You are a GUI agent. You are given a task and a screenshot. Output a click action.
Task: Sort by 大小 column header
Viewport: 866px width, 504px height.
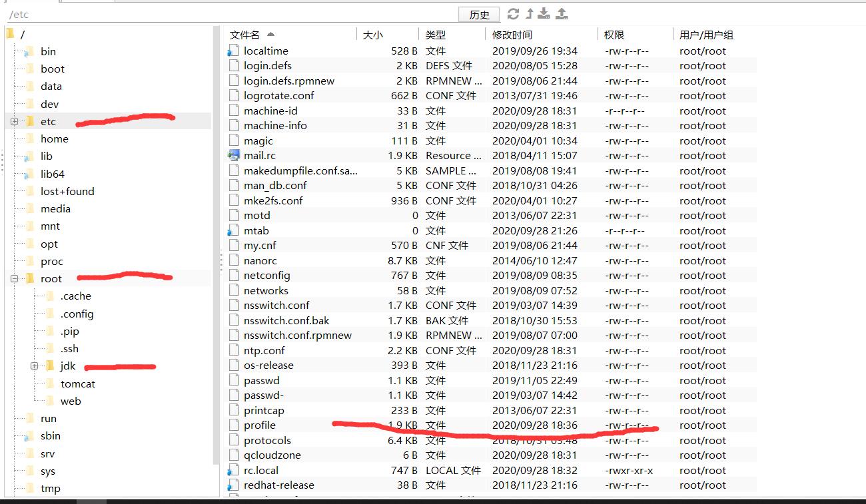[x=373, y=35]
